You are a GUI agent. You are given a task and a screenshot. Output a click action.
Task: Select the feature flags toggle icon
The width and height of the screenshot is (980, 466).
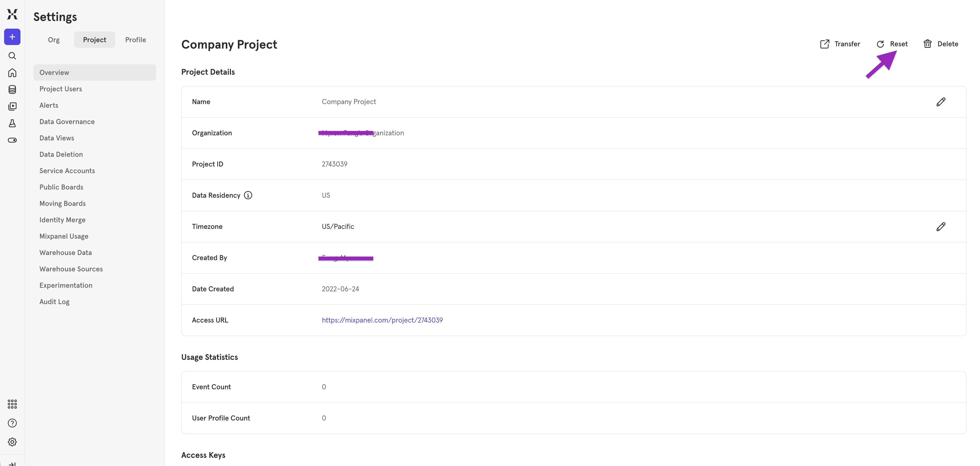pyautogui.click(x=12, y=140)
